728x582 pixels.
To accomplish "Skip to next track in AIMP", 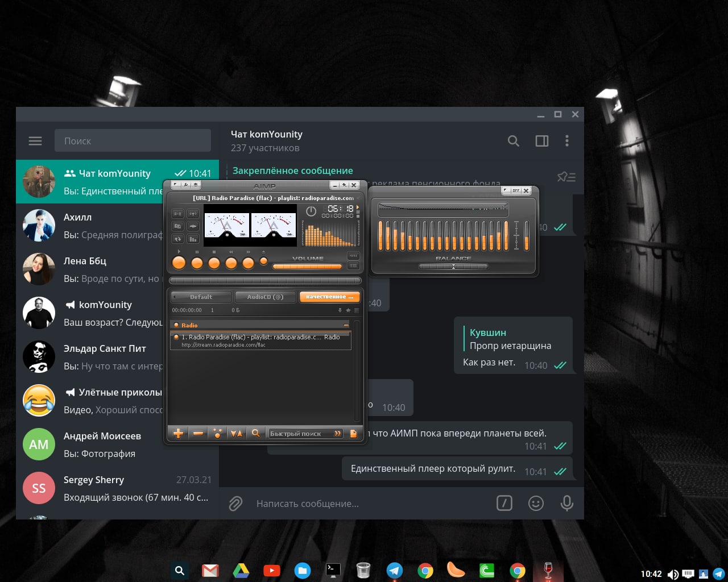I will tap(248, 263).
